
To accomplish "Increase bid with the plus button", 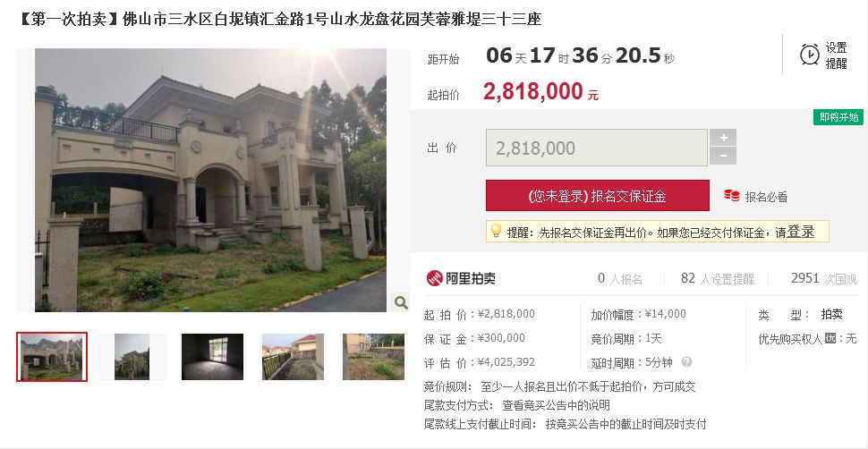I will (x=723, y=138).
